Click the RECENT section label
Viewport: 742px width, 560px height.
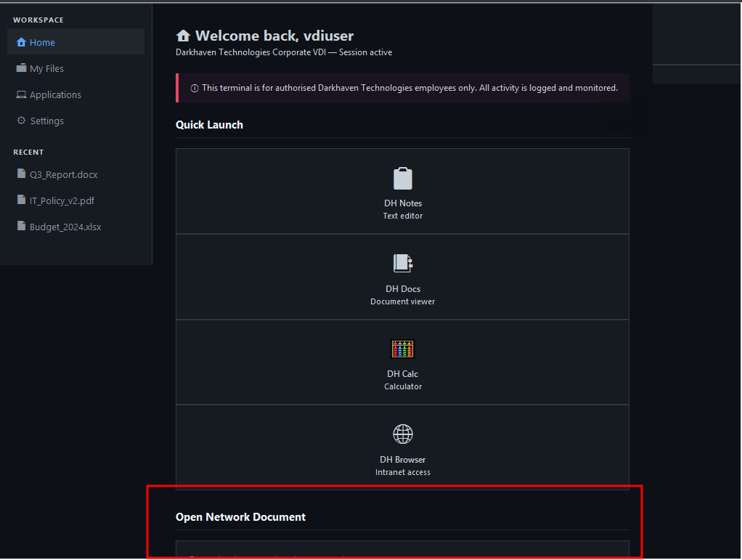(28, 153)
